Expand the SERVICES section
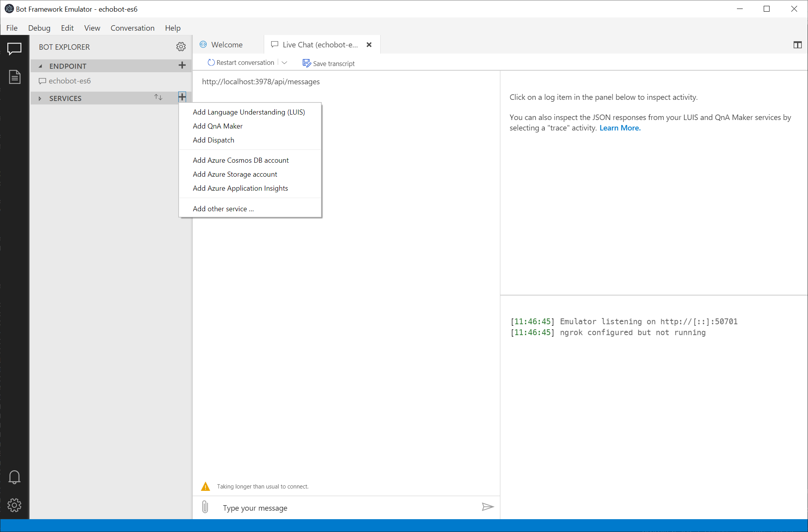Image resolution: width=808 pixels, height=532 pixels. [x=40, y=99]
